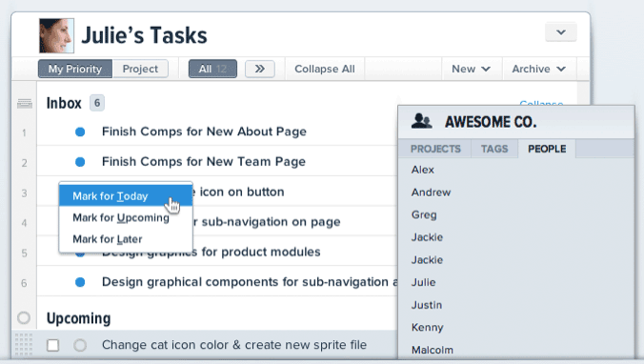
Task: Check the box for Change cat icon task
Action: click(53, 345)
